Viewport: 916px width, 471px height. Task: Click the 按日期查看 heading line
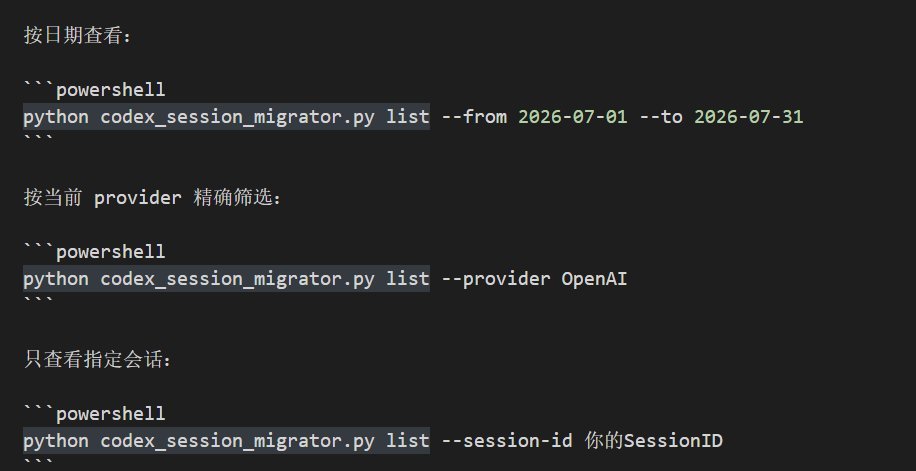tap(78, 36)
